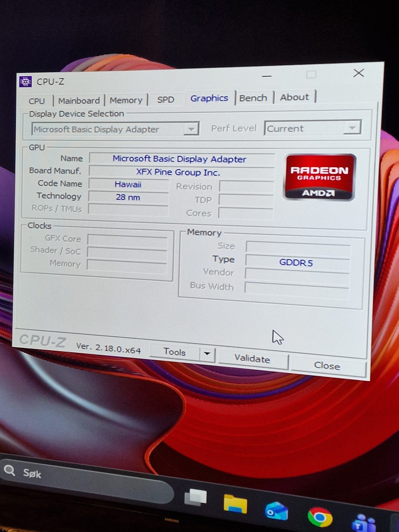
Task: Switch to the Bench tab
Action: click(254, 98)
